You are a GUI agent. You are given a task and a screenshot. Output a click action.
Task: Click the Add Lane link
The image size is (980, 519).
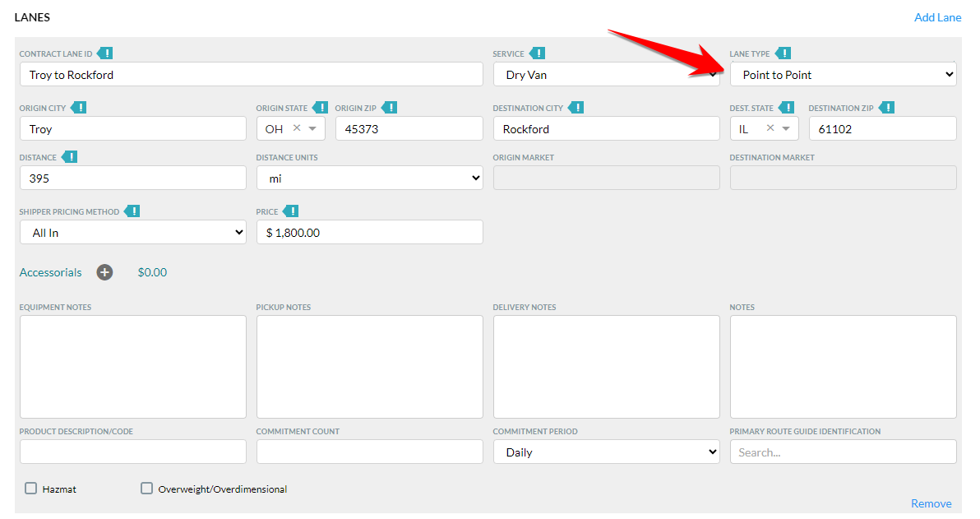pyautogui.click(x=937, y=17)
